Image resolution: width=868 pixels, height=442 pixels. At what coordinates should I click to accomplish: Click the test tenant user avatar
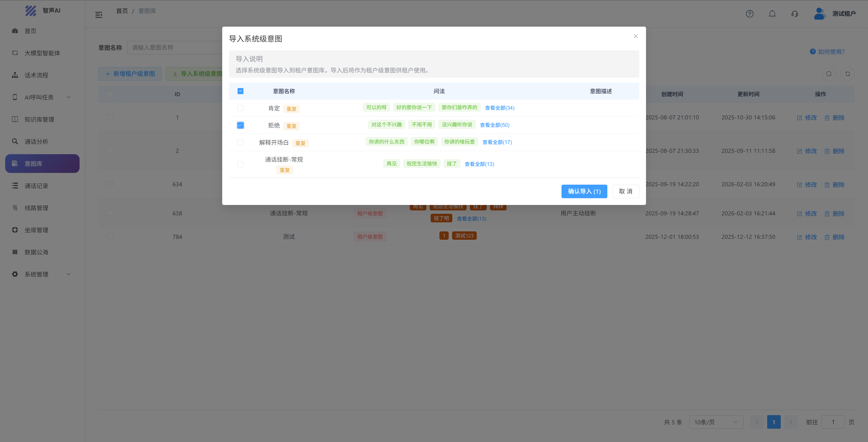pyautogui.click(x=819, y=14)
